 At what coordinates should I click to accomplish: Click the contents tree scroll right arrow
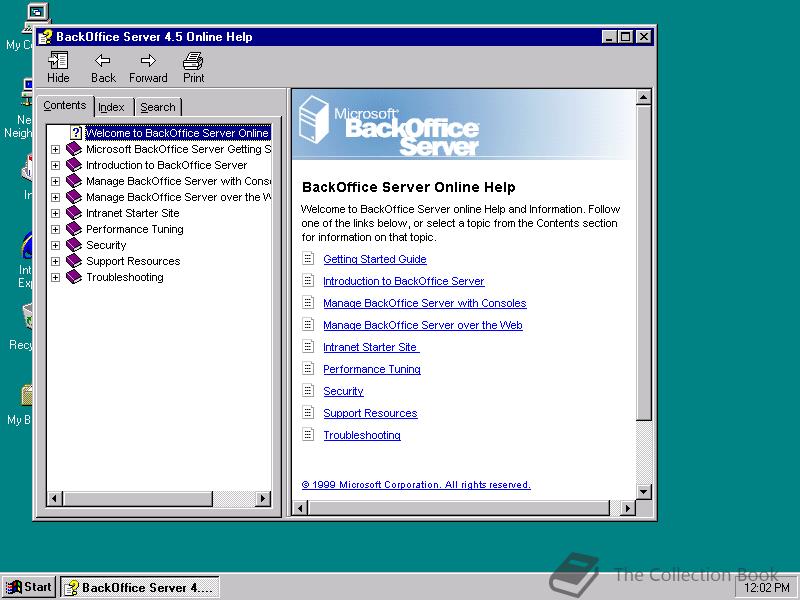pyautogui.click(x=263, y=498)
